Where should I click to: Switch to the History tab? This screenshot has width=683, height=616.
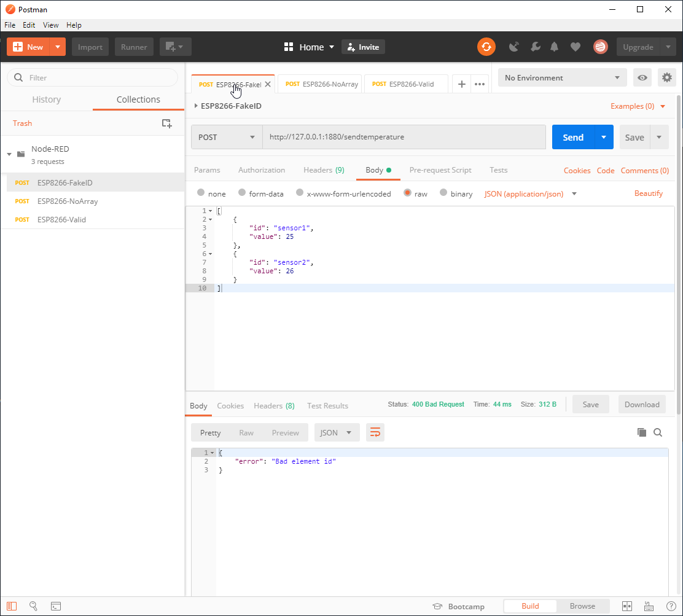(x=46, y=99)
